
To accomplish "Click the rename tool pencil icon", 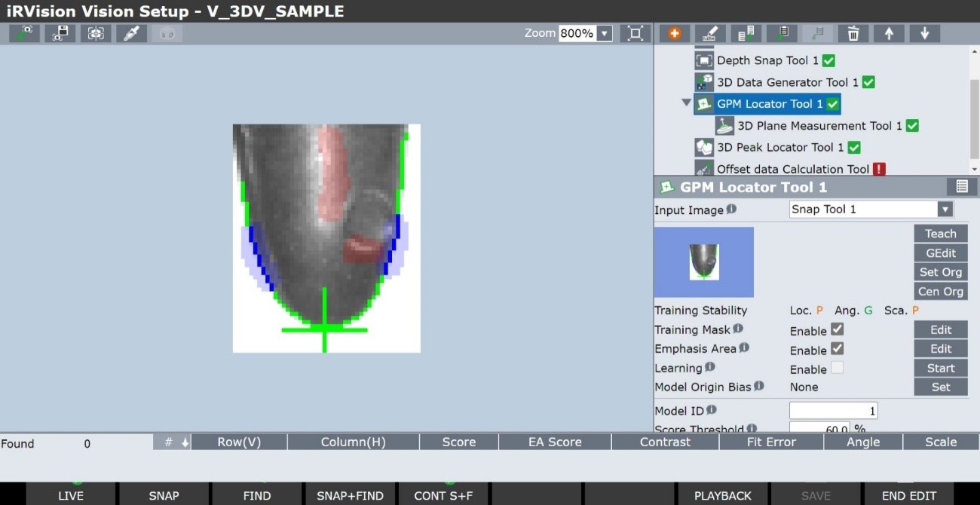I will point(710,33).
